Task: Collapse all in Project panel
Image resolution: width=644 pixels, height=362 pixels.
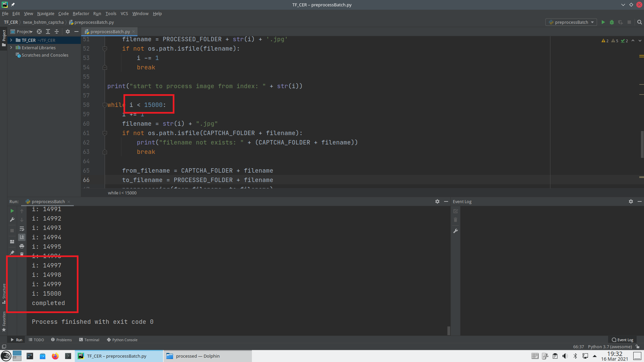Action: 57,32
